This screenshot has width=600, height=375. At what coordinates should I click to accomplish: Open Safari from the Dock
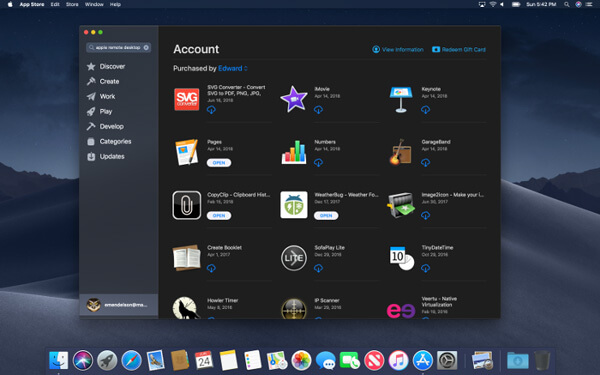(x=131, y=360)
